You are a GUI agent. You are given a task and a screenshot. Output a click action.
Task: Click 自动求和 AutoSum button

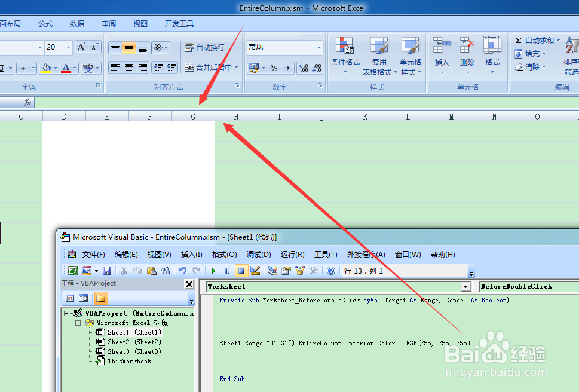pyautogui.click(x=534, y=40)
